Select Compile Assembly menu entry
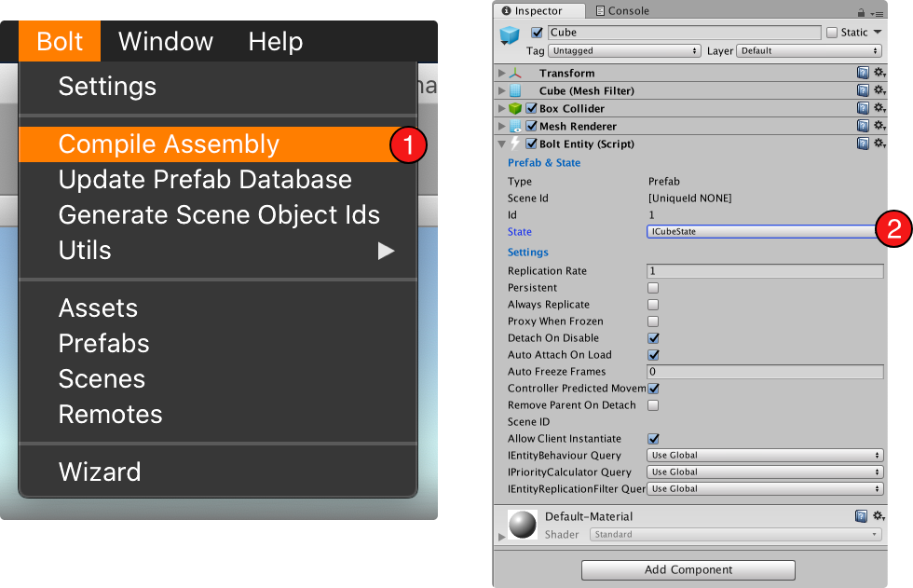The width and height of the screenshot is (913, 588). [x=218, y=144]
